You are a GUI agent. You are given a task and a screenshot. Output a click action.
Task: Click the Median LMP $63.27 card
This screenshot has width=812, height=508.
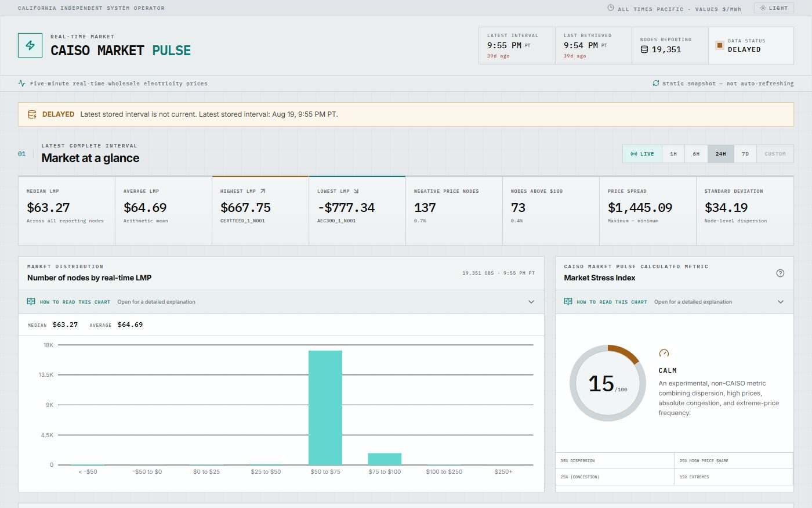67,210
